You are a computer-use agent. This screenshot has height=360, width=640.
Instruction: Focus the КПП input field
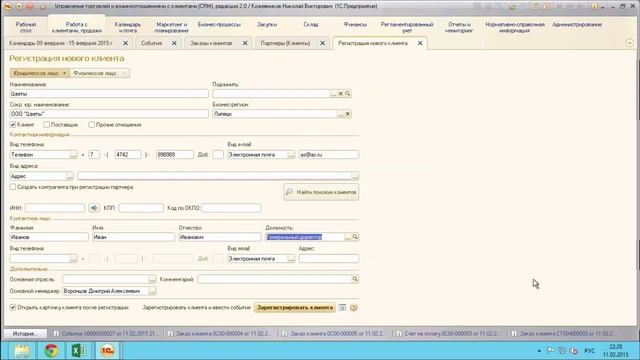(x=141, y=208)
